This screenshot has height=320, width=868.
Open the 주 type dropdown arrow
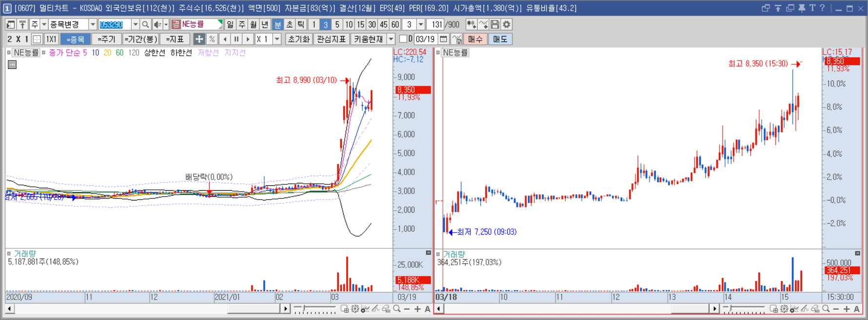click(x=44, y=24)
